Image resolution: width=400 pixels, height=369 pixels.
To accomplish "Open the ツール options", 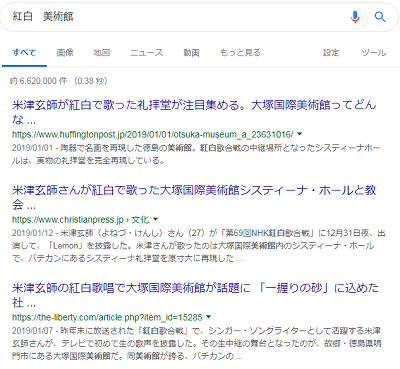I will click(x=374, y=52).
